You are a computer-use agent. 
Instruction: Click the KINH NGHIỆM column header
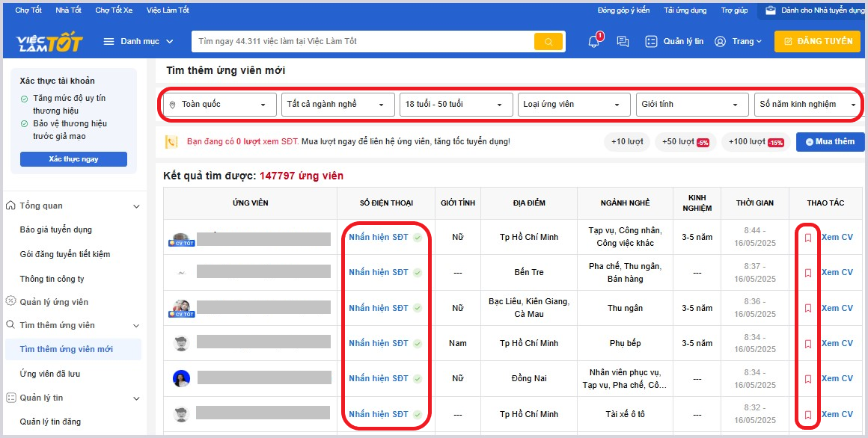tap(697, 203)
